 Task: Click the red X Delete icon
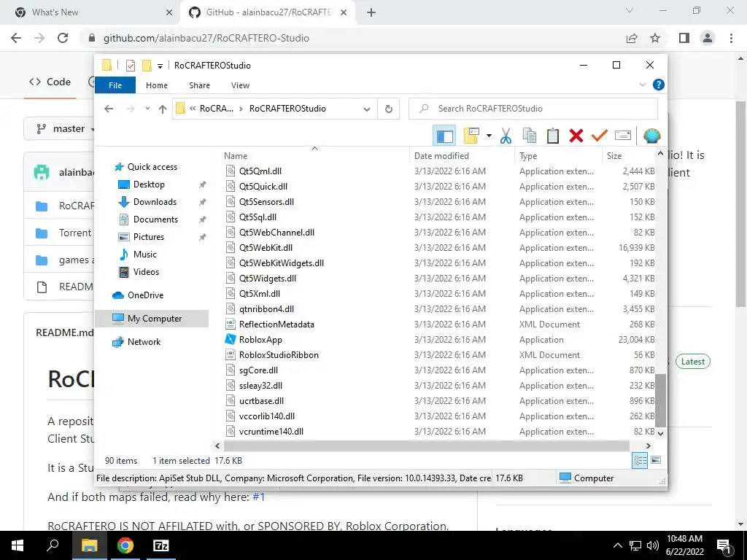point(576,136)
